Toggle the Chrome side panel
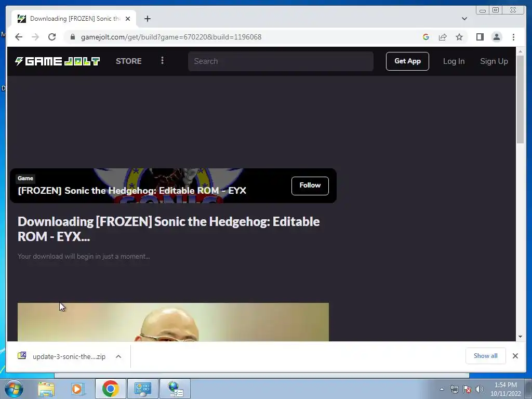Image resolution: width=532 pixels, height=399 pixels. (480, 37)
